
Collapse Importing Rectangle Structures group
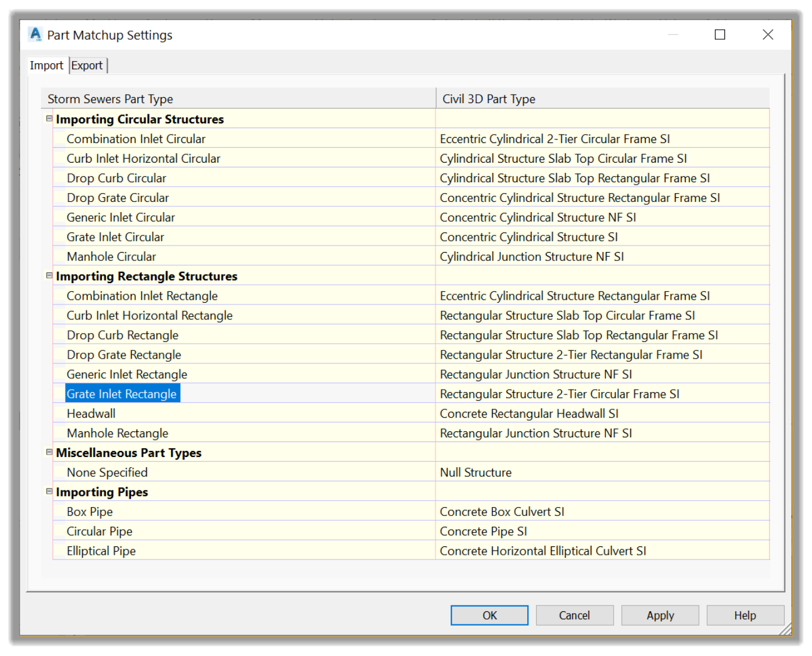coord(49,275)
